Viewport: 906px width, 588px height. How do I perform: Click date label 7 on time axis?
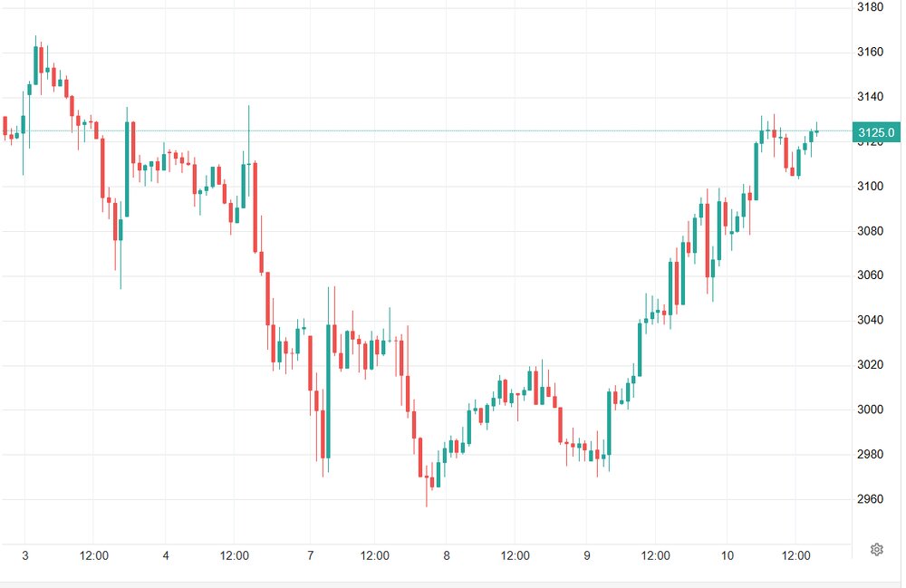click(310, 555)
